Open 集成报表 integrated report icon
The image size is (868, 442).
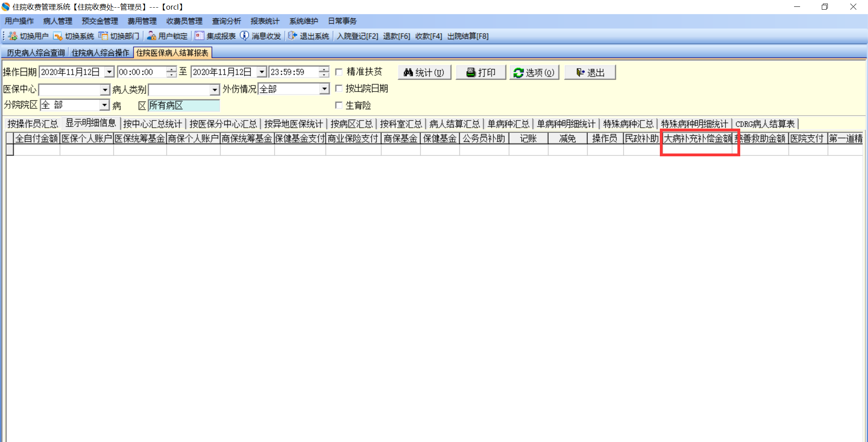click(199, 36)
